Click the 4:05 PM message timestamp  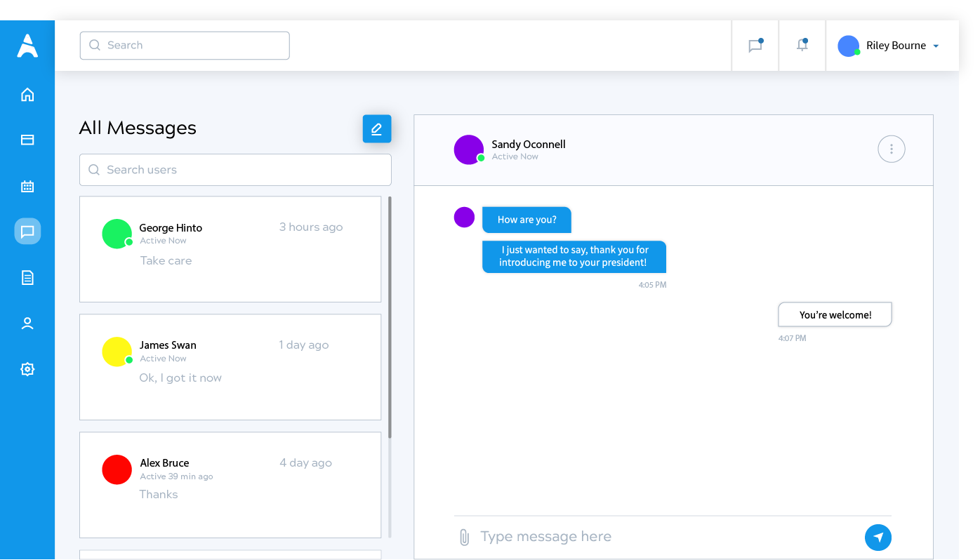[653, 285]
